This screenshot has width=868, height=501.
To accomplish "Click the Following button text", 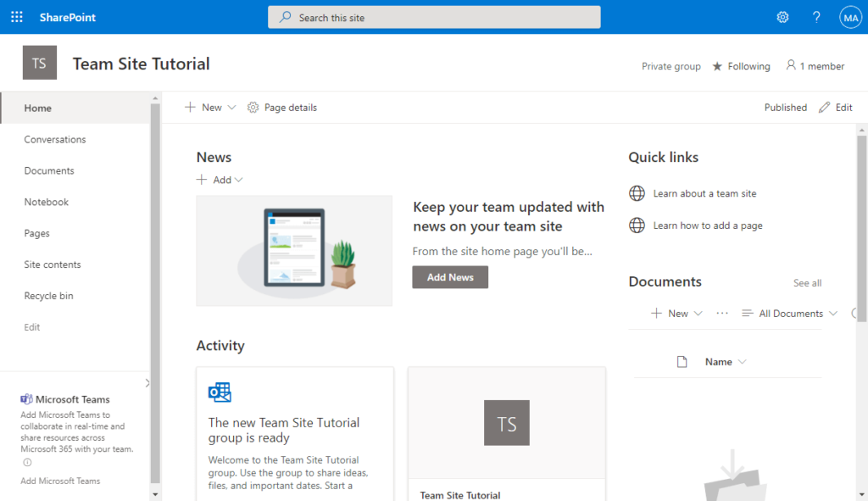I will tap(748, 66).
